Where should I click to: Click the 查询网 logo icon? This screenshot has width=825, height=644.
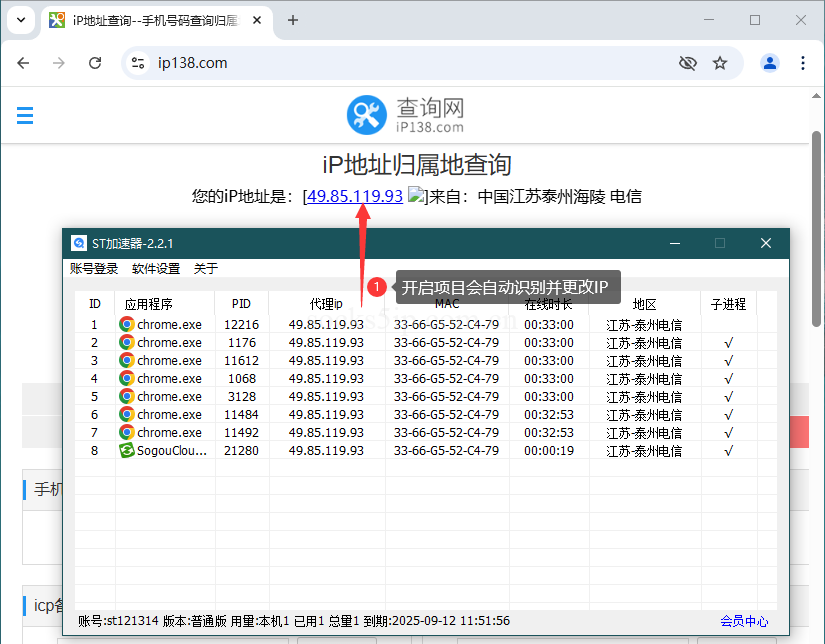click(367, 115)
